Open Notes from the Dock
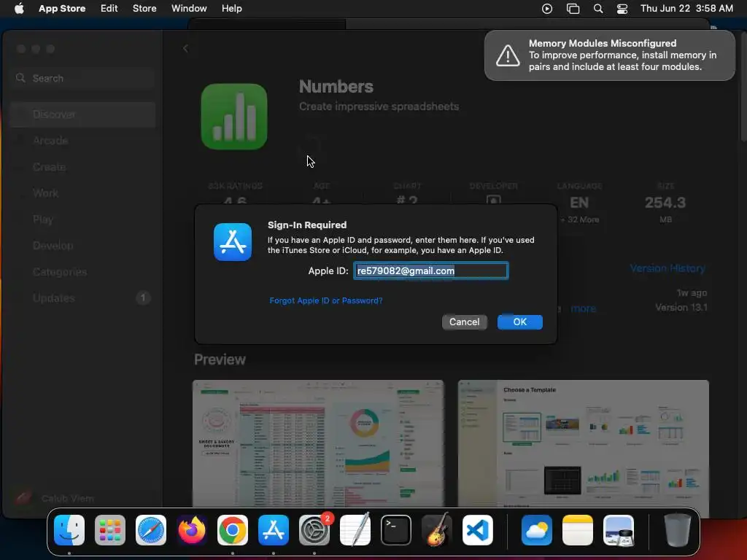747x560 pixels. pos(578,530)
